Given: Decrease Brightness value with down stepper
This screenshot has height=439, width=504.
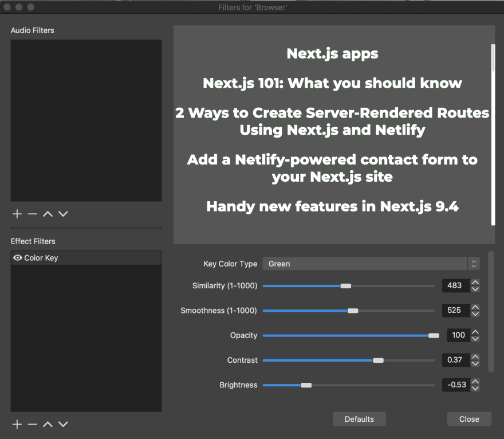Looking at the screenshot, I should [x=475, y=388].
